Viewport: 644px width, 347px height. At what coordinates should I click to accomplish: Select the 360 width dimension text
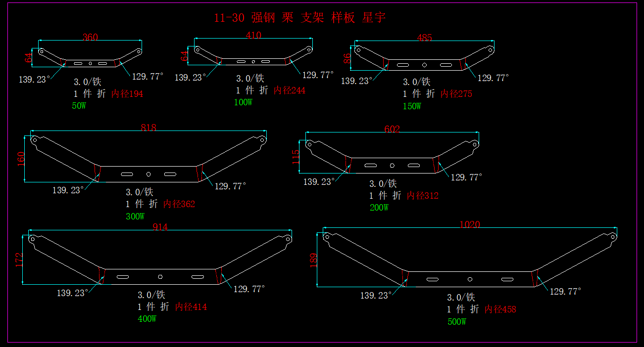tap(90, 37)
